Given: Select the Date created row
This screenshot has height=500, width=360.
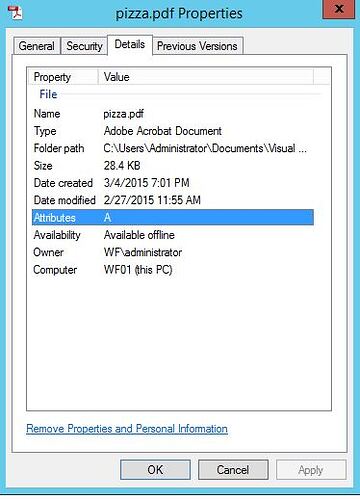Looking at the screenshot, I should coord(173,183).
